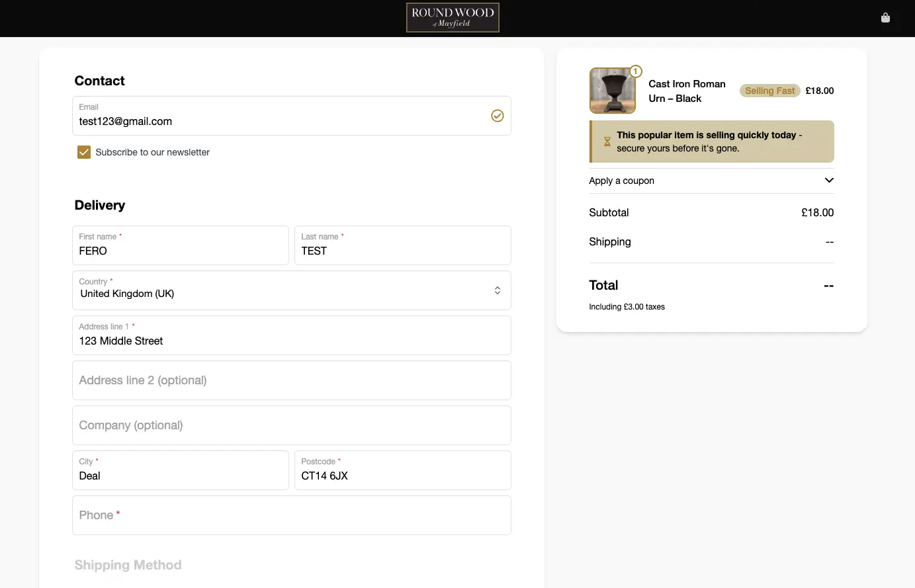Click the Company optional field

coord(291,425)
